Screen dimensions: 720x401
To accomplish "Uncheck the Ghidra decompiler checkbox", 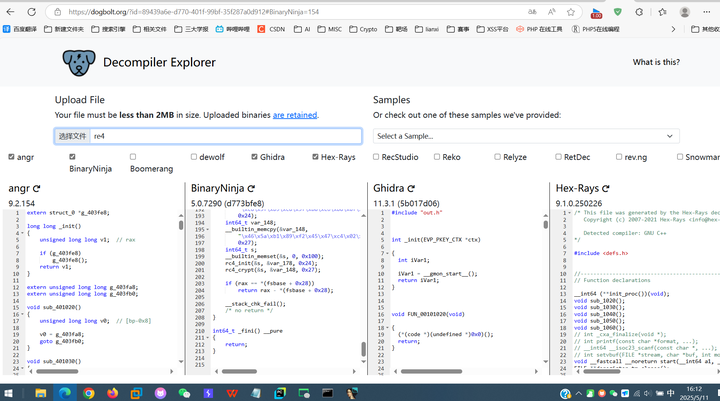I will tap(254, 157).
